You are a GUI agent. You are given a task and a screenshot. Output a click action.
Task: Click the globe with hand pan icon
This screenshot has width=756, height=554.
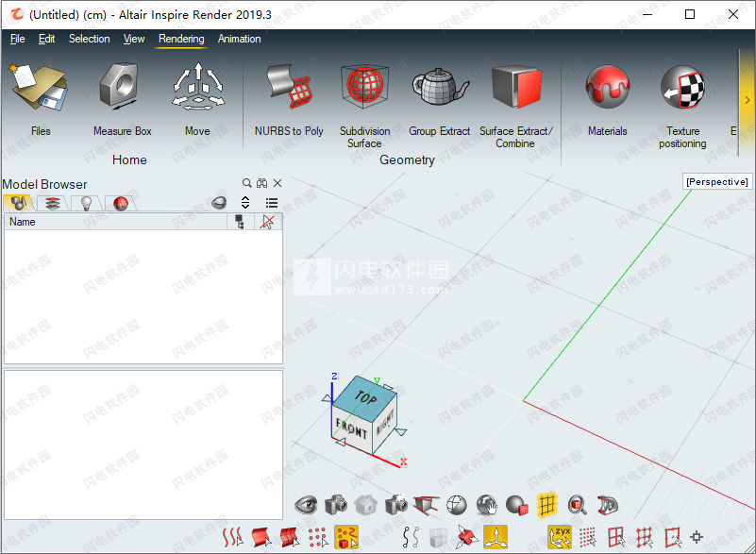487,505
